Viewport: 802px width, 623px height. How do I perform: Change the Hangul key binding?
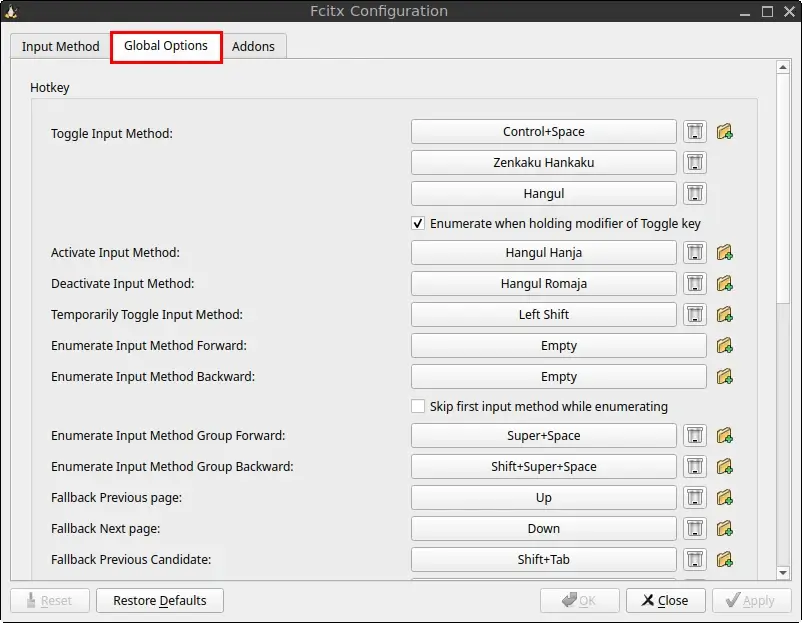pyautogui.click(x=544, y=194)
